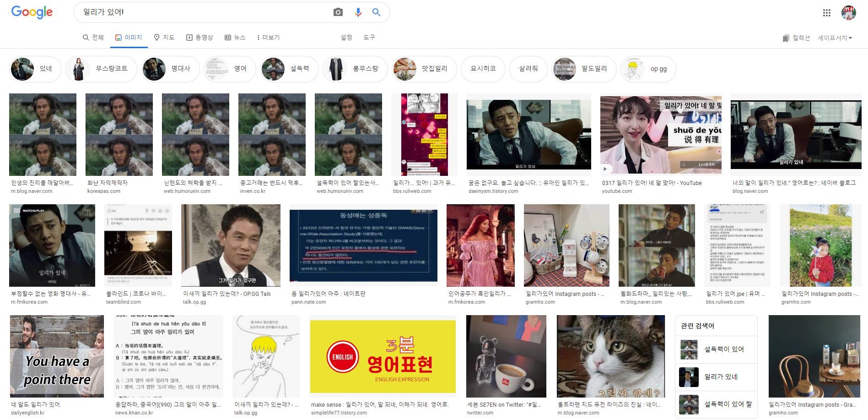Open the koreapas.com 화난 자막제작자 thumbnail
Viewport: 868px width, 420px height.
click(x=119, y=135)
